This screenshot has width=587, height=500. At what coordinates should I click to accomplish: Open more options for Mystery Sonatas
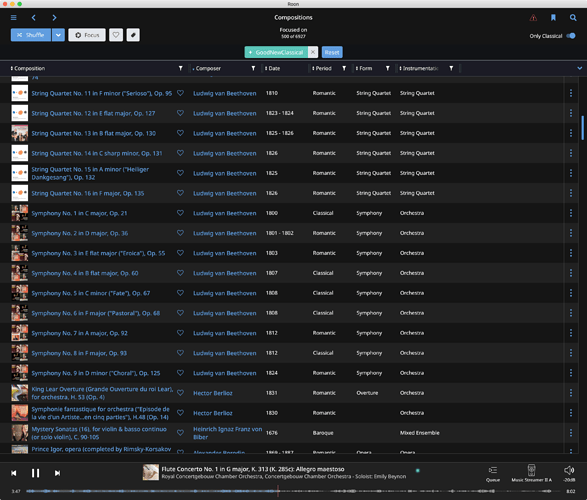point(571,433)
